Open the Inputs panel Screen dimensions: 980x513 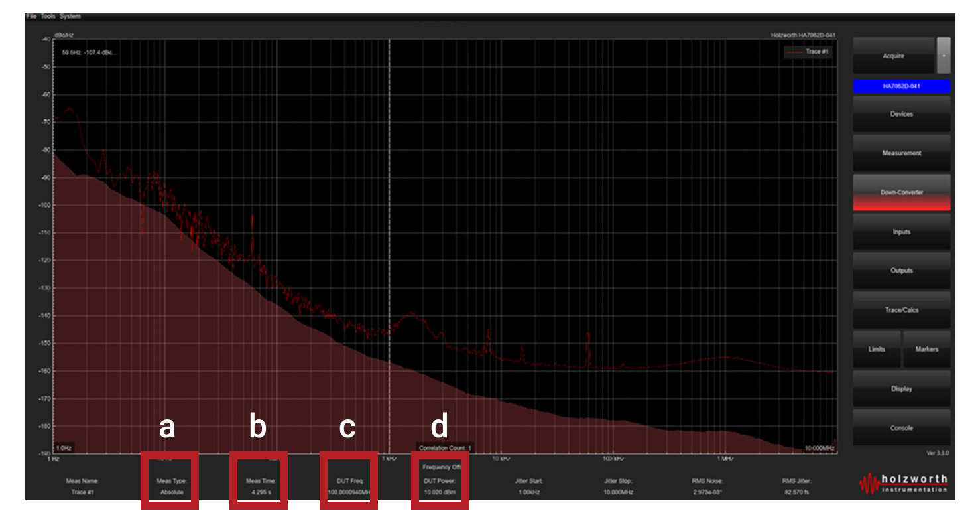[901, 232]
